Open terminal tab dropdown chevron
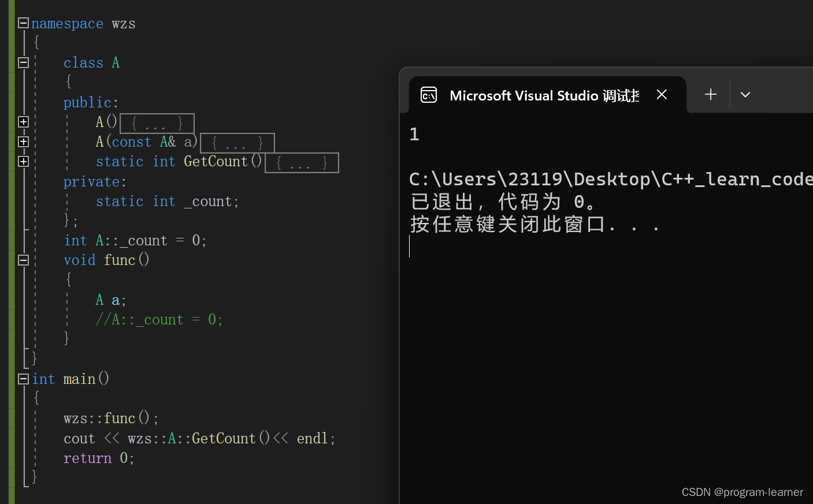The width and height of the screenshot is (813, 504). click(x=745, y=95)
